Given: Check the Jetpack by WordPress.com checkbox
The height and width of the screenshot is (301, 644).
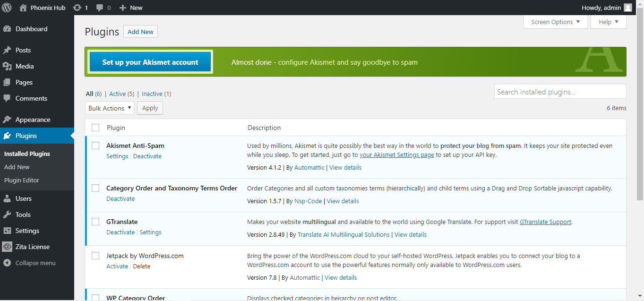Looking at the screenshot, I should [x=95, y=256].
